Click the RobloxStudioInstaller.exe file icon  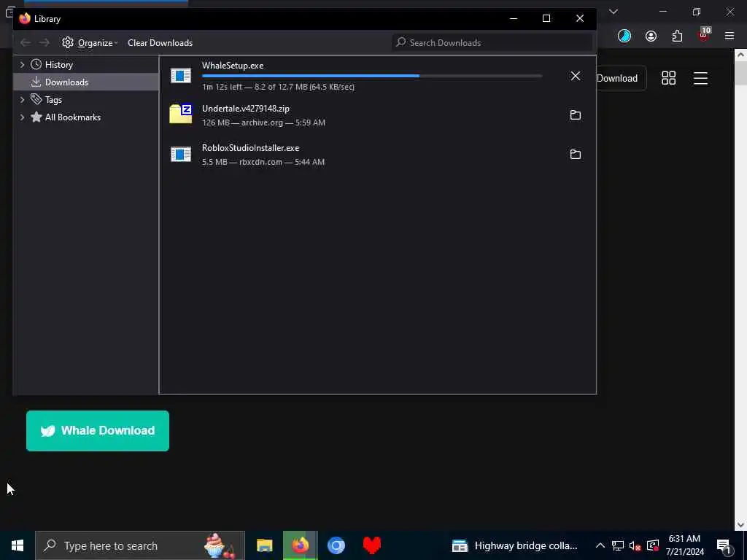[x=181, y=155]
